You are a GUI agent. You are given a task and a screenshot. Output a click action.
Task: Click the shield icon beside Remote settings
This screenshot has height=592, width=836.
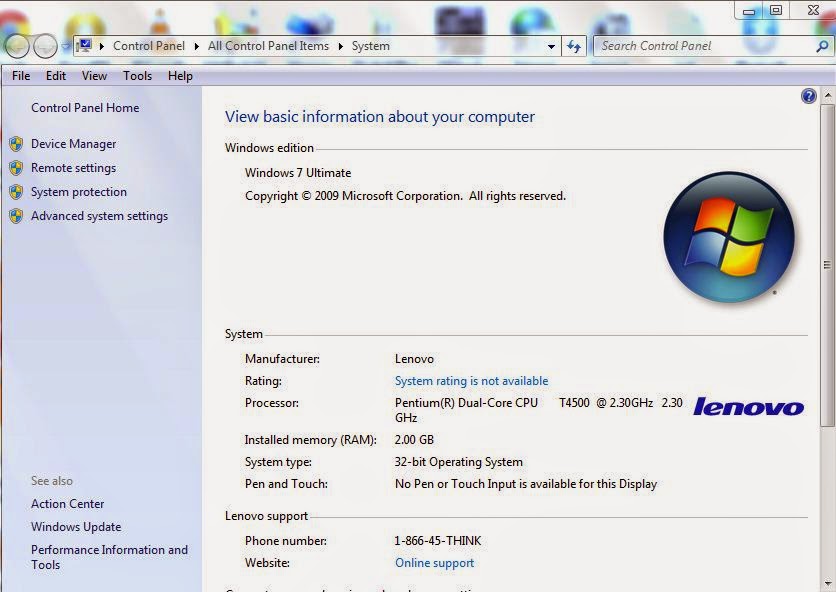pyautogui.click(x=16, y=167)
